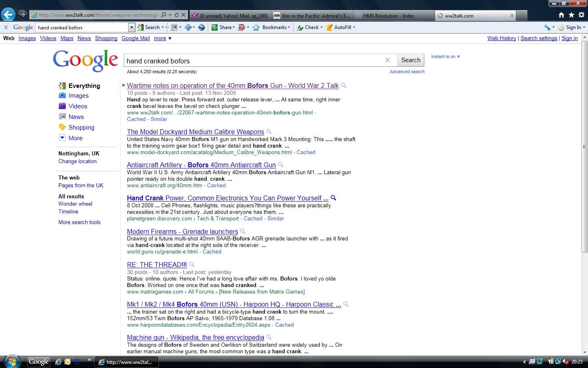The height and width of the screenshot is (368, 588).
Task: Filter to Pages from the UK
Action: [81, 186]
